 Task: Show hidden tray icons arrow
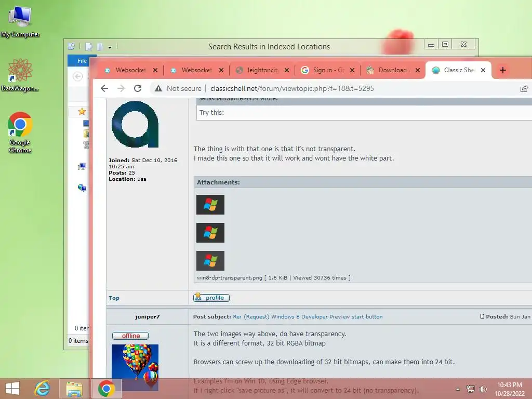click(458, 389)
